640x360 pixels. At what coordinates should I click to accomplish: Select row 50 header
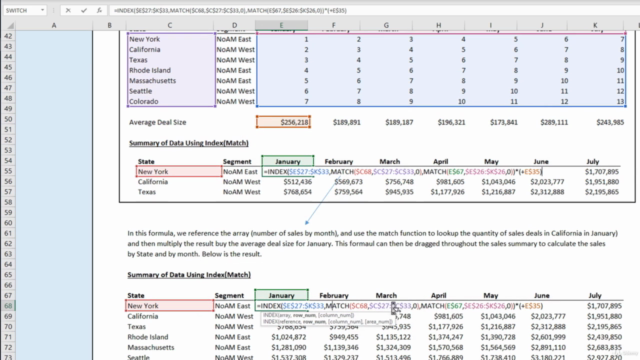click(x=8, y=119)
